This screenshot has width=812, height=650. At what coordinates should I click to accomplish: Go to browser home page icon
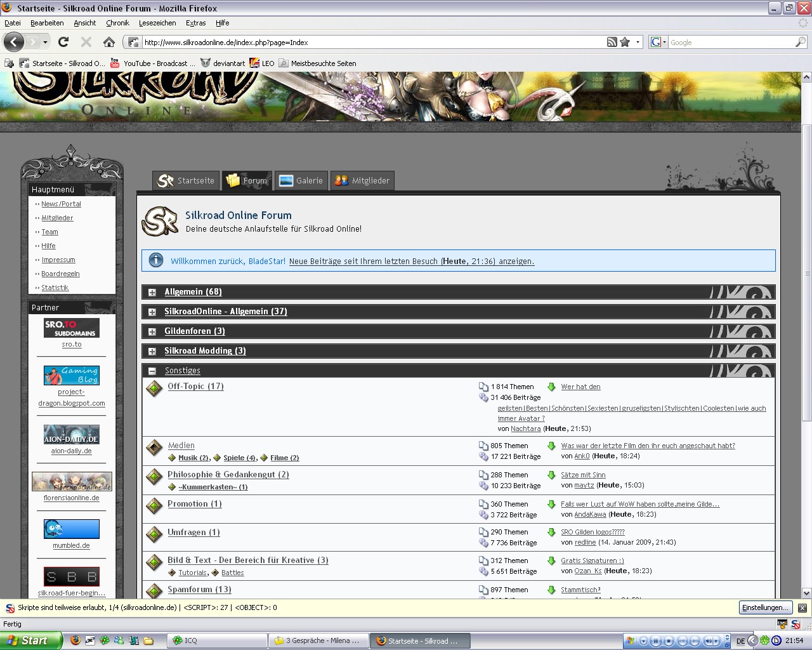tap(109, 42)
